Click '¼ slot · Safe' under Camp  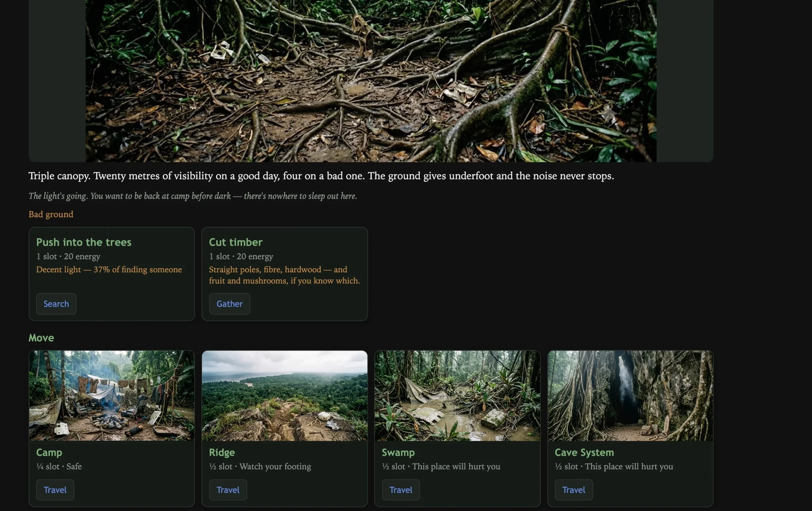tap(59, 467)
